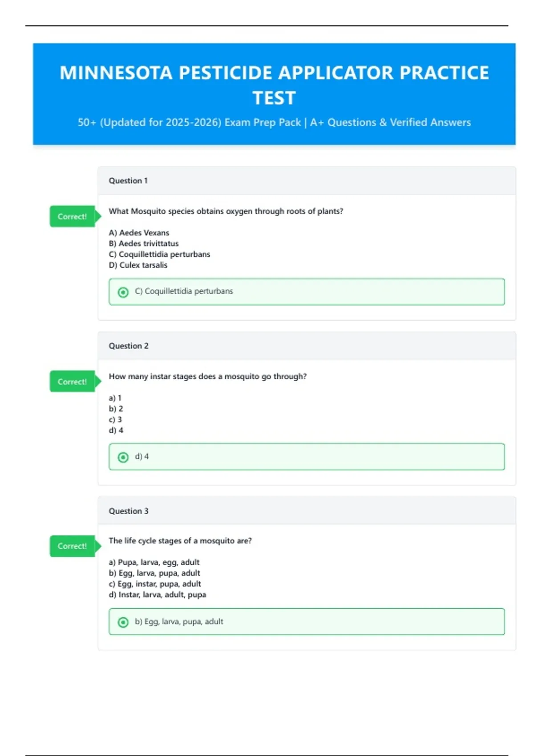Click the Correct! badge for Question 1
Image resolution: width=534 pixels, height=756 pixels.
[75, 217]
